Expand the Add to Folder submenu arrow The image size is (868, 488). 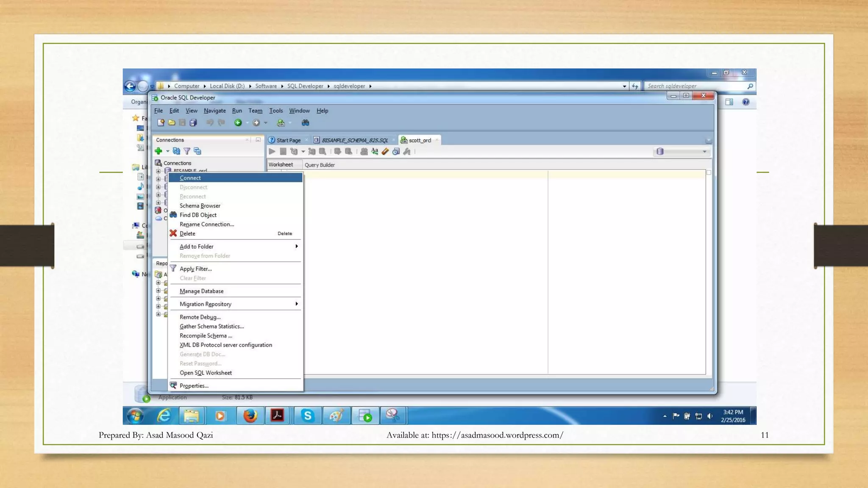tap(297, 247)
